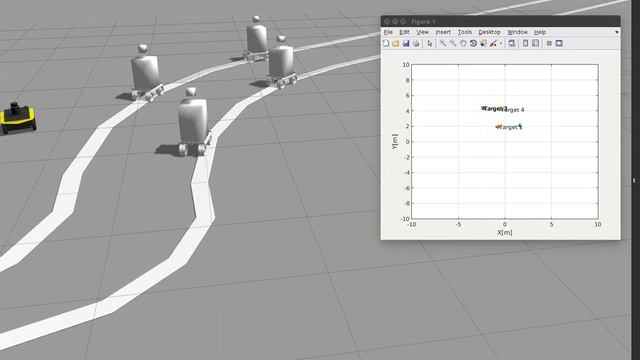Open the File menu
The width and height of the screenshot is (640, 360).
click(388, 32)
